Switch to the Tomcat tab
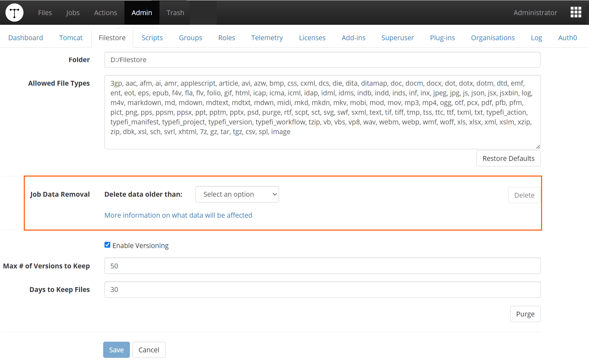This screenshot has width=589, height=364. [x=71, y=38]
